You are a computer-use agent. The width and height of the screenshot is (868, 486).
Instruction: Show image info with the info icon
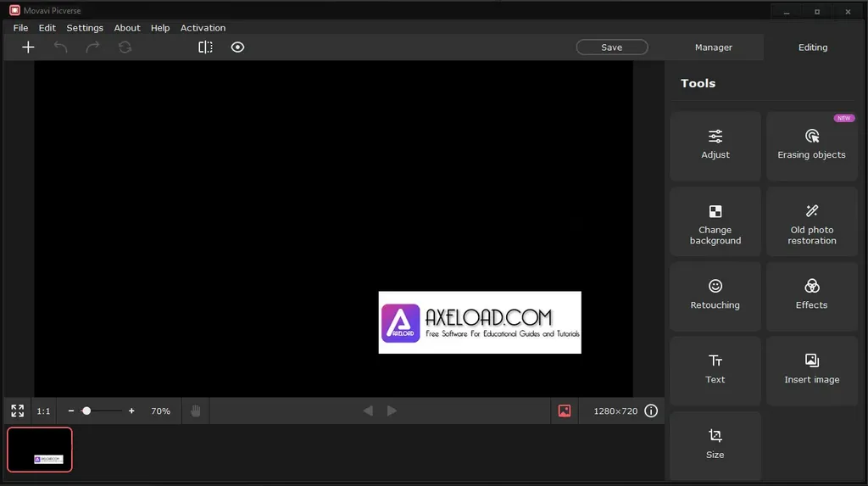click(651, 411)
